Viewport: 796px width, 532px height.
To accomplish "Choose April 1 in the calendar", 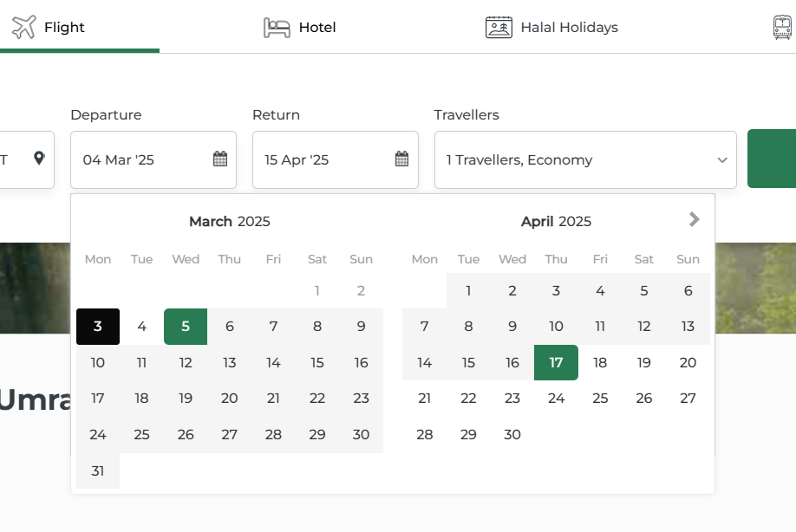I will (x=468, y=291).
